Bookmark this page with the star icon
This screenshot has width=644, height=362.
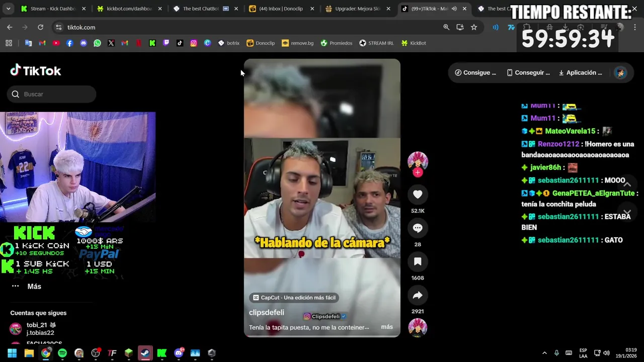pyautogui.click(x=474, y=27)
